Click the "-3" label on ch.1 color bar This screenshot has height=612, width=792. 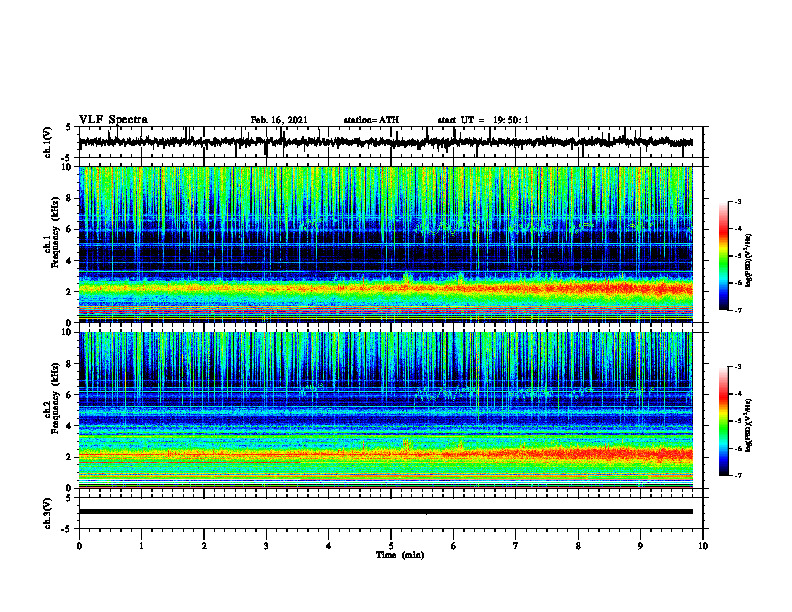(737, 201)
